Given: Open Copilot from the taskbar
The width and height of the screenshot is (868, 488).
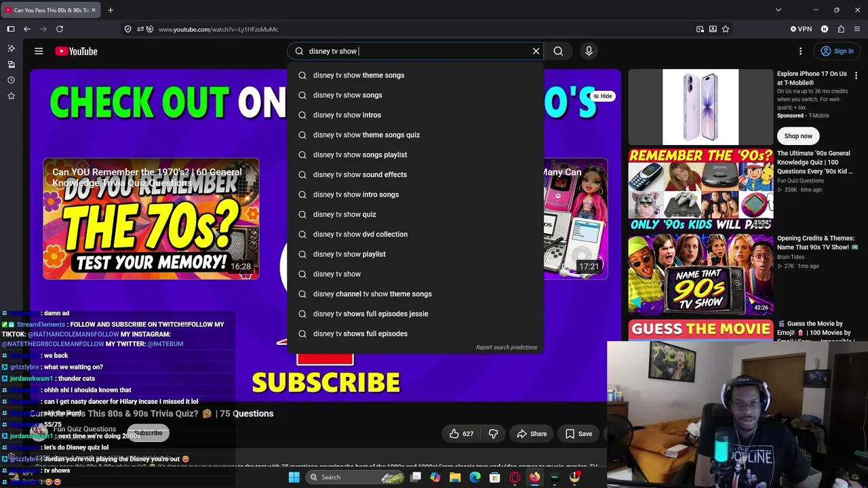Looking at the screenshot, I should [x=435, y=477].
